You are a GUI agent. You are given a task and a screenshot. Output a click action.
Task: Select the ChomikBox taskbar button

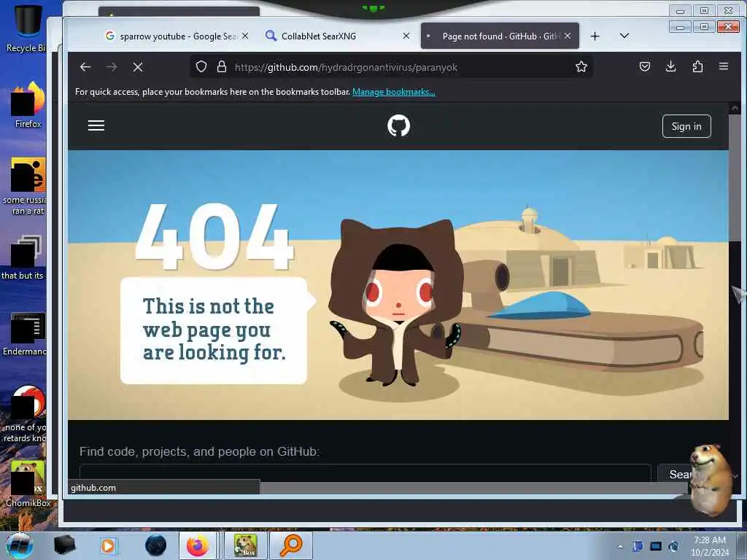245,545
